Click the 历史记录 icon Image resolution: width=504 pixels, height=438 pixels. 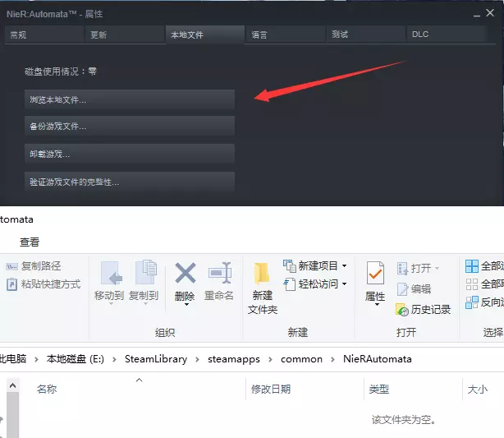pos(401,310)
